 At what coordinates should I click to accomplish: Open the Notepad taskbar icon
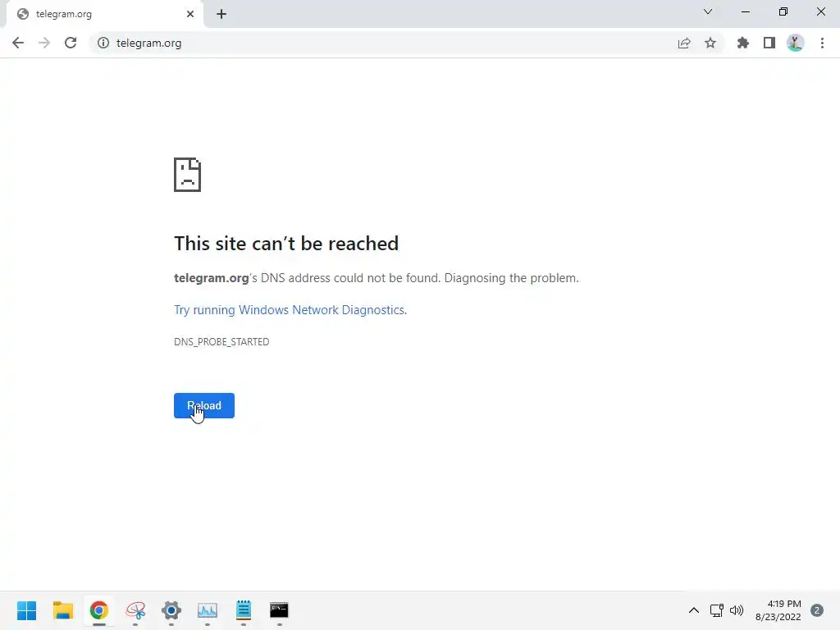(x=243, y=610)
